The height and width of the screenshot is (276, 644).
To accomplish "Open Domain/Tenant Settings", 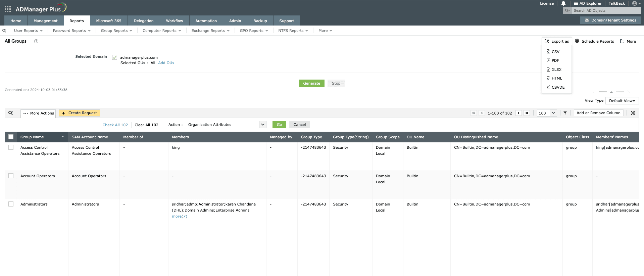I will pyautogui.click(x=611, y=20).
